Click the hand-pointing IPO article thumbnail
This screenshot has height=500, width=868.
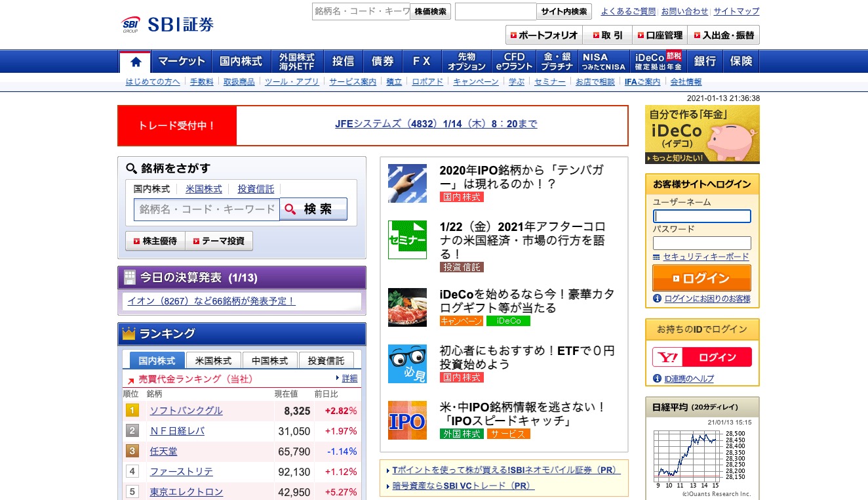(x=407, y=183)
